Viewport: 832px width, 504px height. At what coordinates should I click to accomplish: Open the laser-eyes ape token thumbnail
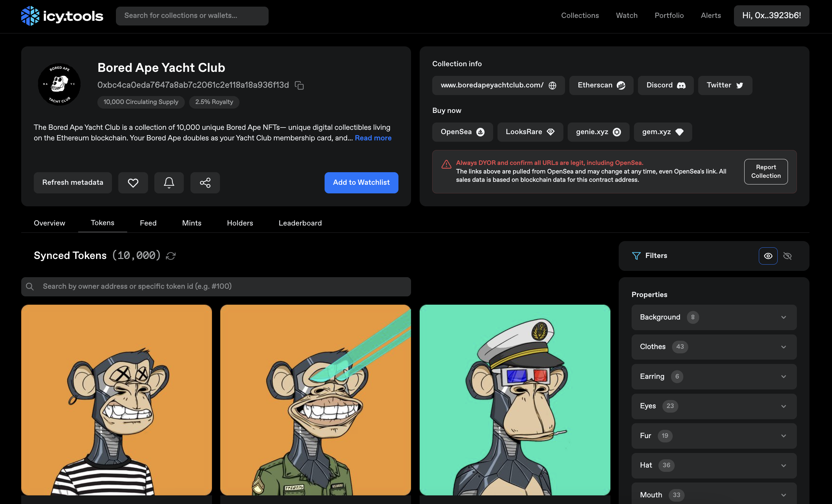pyautogui.click(x=315, y=400)
